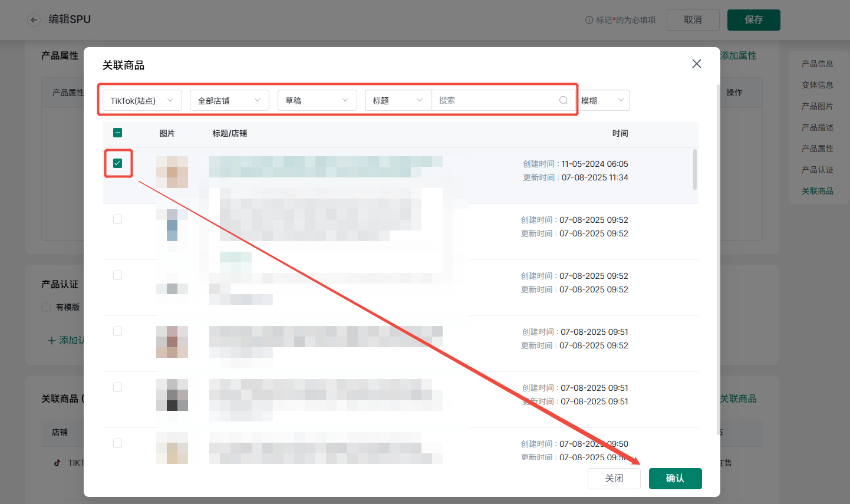Open the 模糊 match mode dropdown
Screen dimensions: 850x504
pos(604,100)
